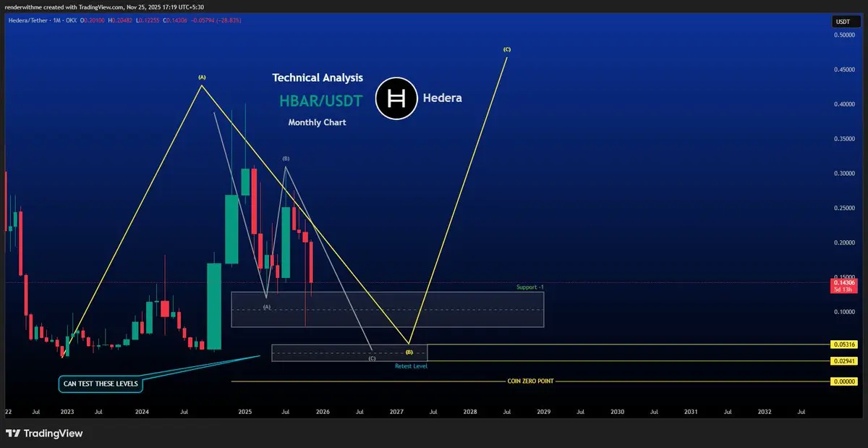Click the yellow 0.05316 price label
Image resolution: width=868 pixels, height=448 pixels.
[x=843, y=345]
